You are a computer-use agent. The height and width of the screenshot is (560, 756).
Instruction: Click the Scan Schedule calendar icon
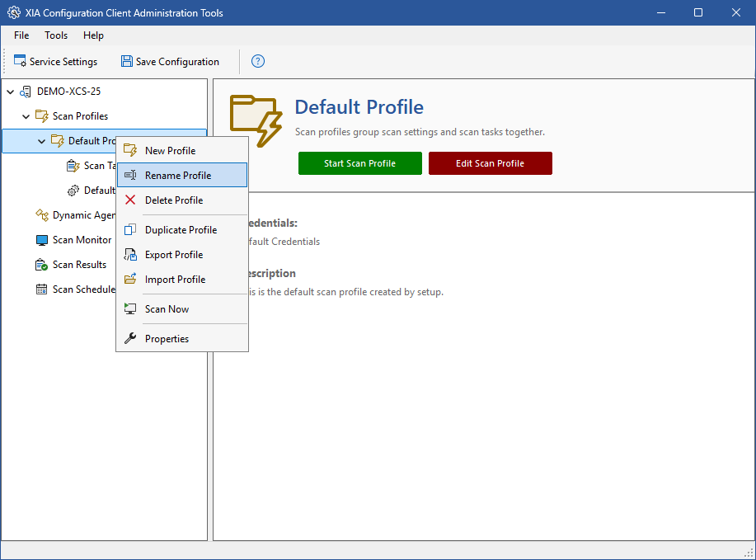pos(42,289)
